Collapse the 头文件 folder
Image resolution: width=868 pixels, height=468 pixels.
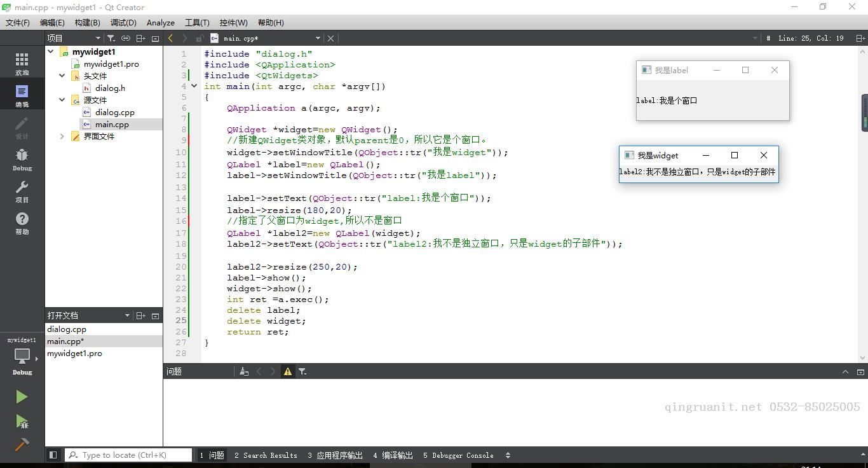(62, 76)
